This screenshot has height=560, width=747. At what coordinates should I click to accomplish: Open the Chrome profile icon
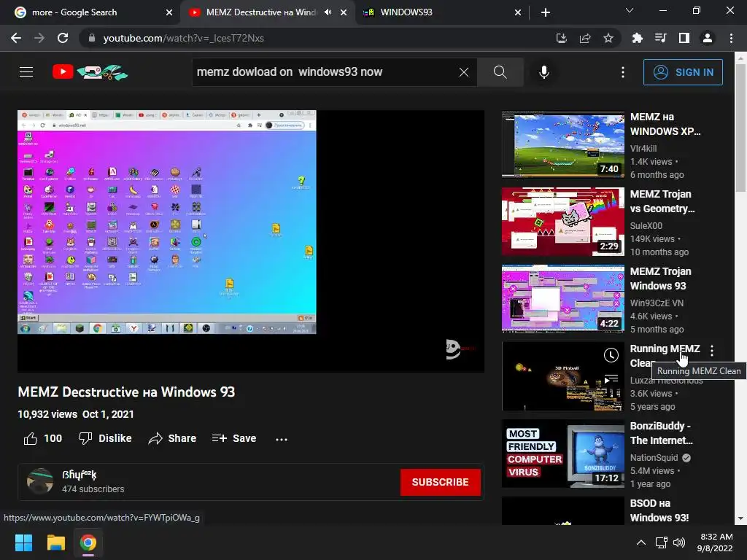708,38
